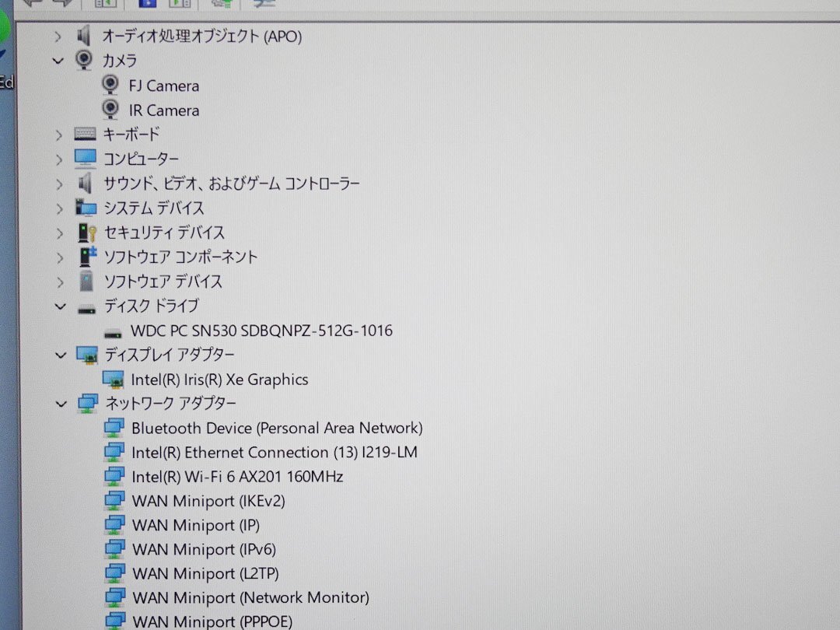This screenshot has width=840, height=630.
Task: Click the folder icon beside システム デバイス
Action: click(86, 208)
